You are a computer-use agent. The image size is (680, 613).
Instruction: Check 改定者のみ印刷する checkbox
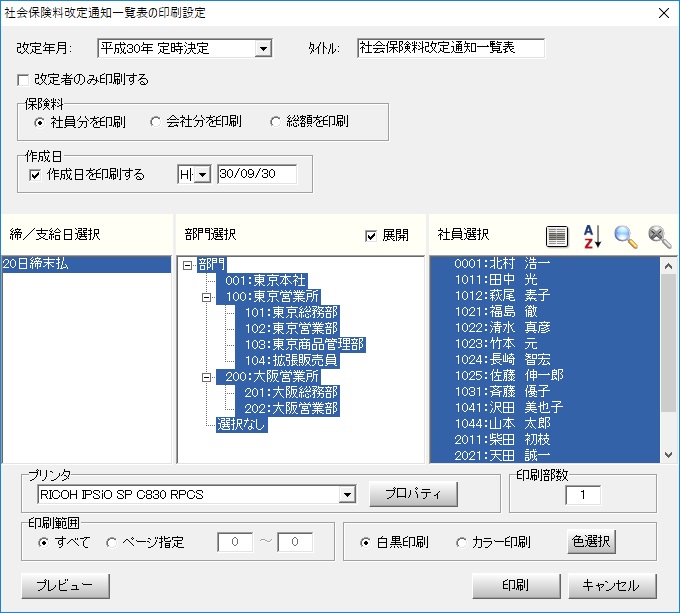23,80
